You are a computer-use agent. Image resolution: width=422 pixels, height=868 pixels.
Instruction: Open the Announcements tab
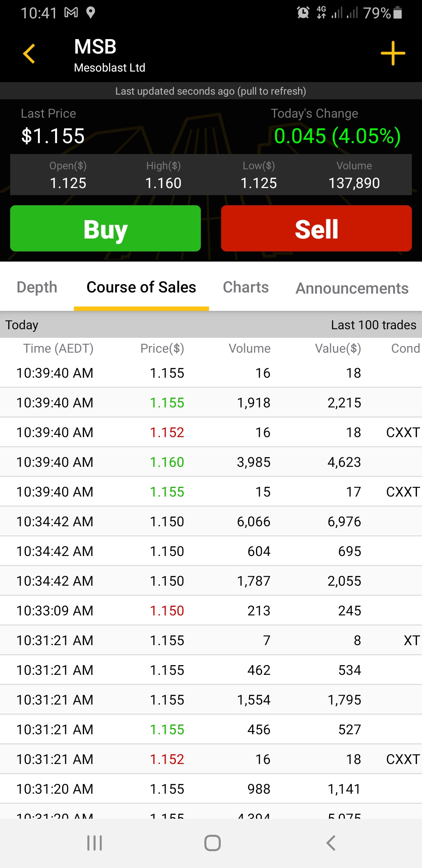point(352,289)
